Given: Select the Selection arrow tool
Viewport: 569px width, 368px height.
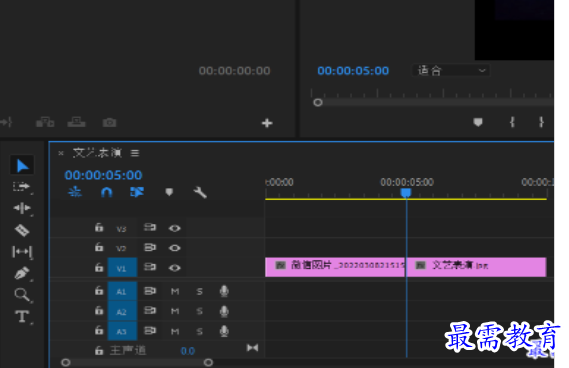Looking at the screenshot, I should click(x=22, y=165).
